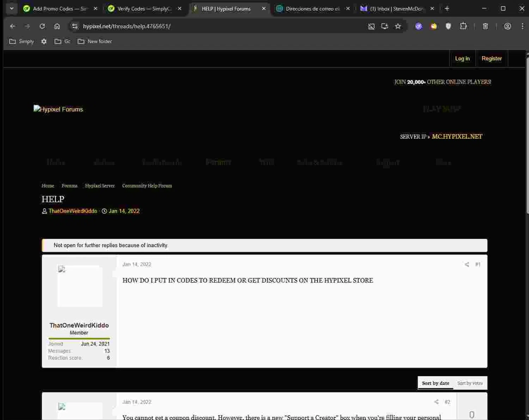Open the #2 post permalink

tap(447, 402)
